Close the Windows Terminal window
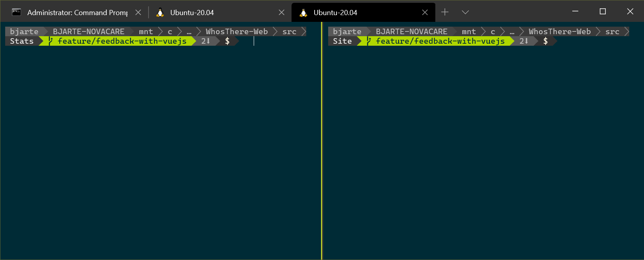 pos(630,11)
